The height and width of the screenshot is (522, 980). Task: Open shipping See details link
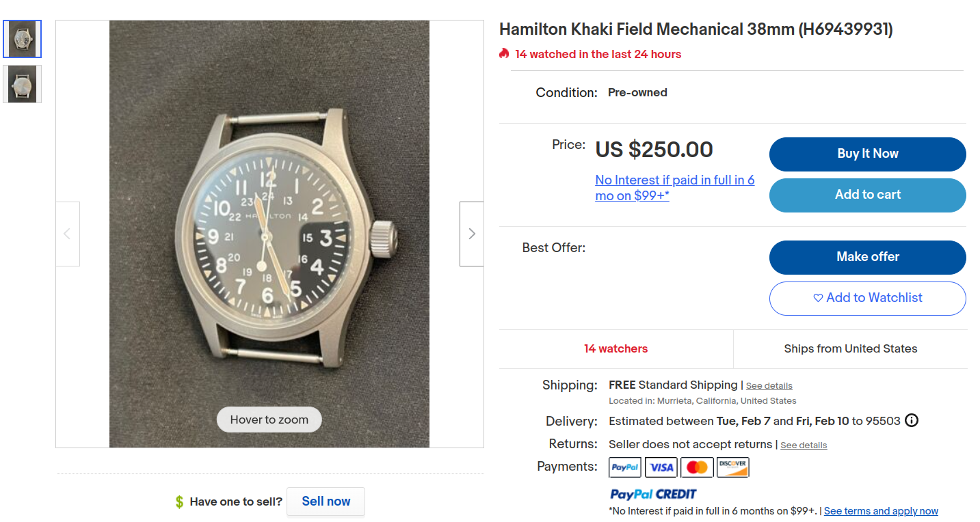[x=769, y=386]
